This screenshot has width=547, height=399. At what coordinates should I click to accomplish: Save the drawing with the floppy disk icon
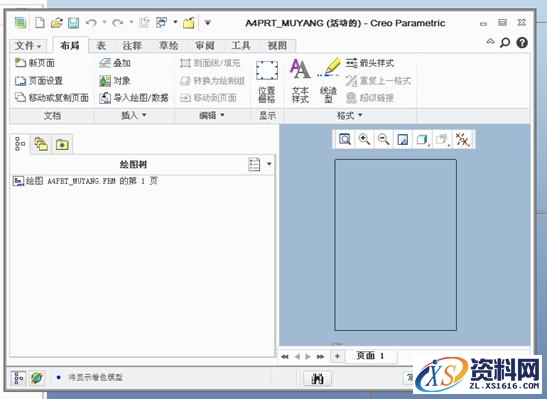[73, 23]
